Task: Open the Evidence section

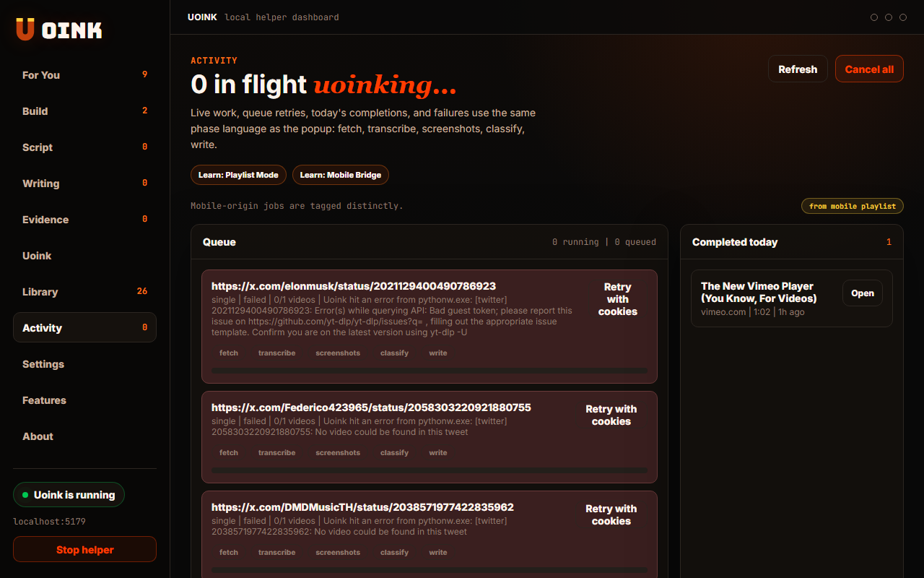Action: click(84, 219)
